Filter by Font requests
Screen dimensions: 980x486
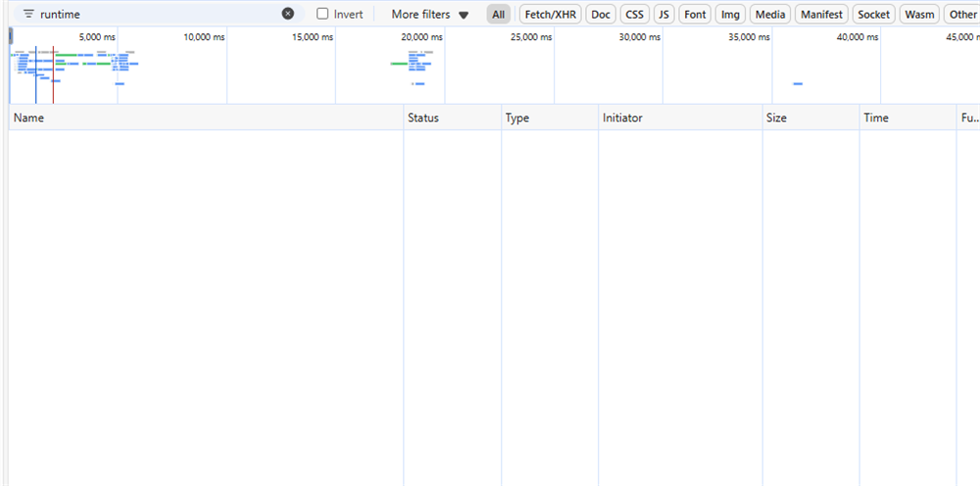[695, 15]
